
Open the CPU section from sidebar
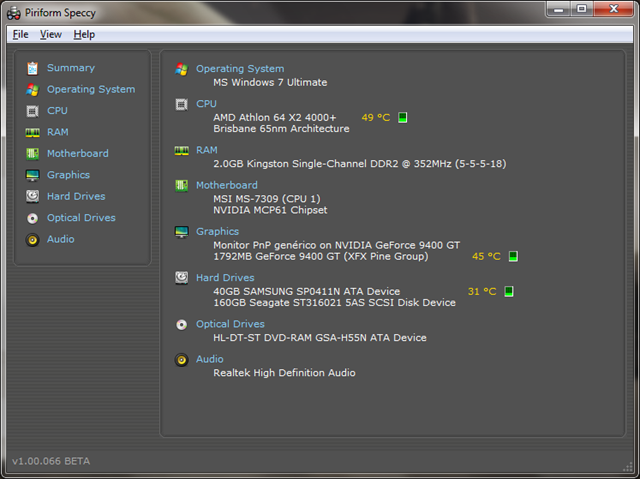[57, 111]
